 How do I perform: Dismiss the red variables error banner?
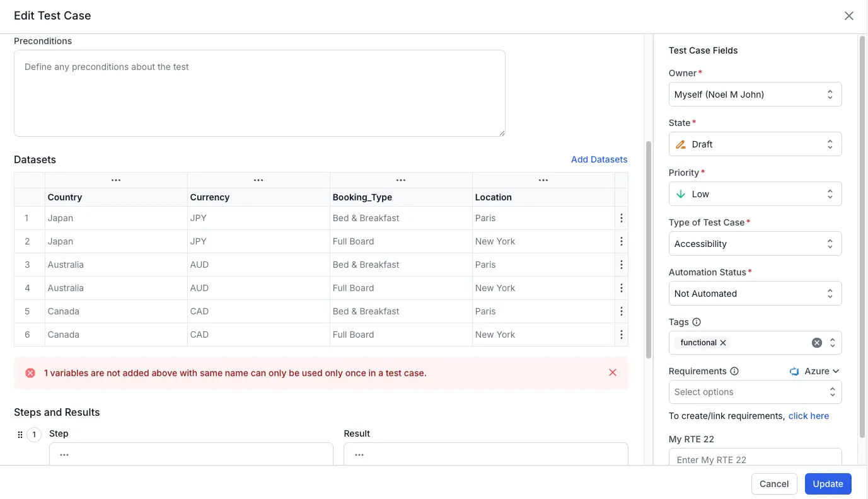(x=612, y=373)
